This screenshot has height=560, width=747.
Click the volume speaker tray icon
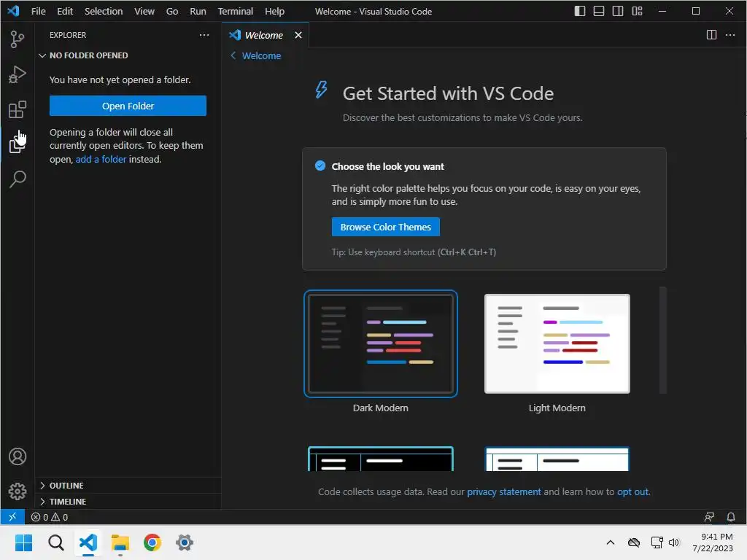(x=673, y=542)
